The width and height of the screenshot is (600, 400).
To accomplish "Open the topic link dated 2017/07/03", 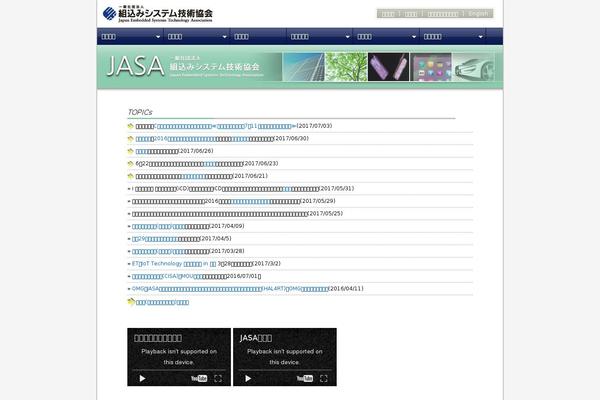I will point(225,126).
